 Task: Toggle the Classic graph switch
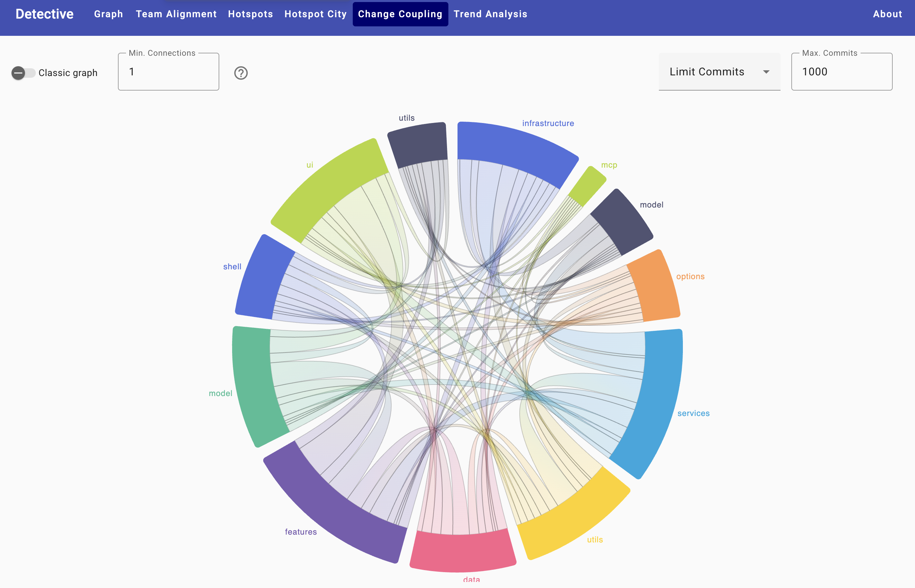point(23,73)
